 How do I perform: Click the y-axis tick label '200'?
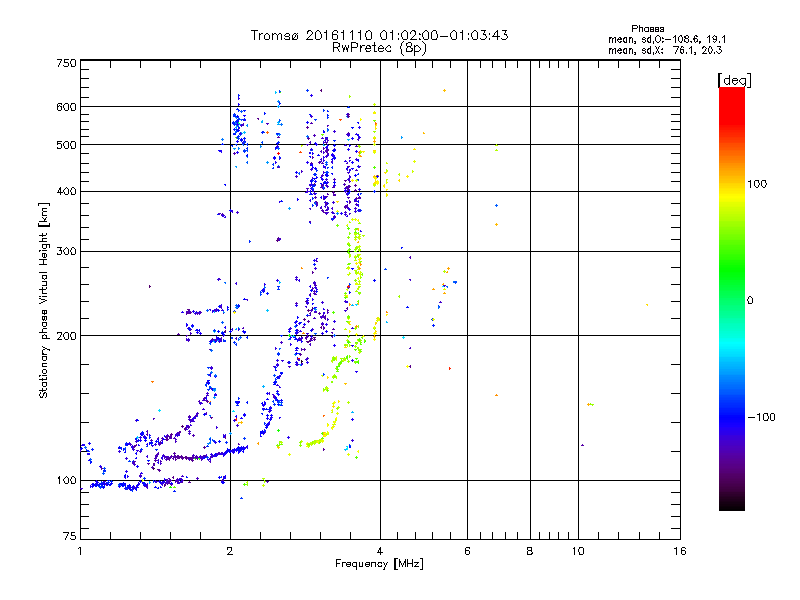tap(66, 336)
